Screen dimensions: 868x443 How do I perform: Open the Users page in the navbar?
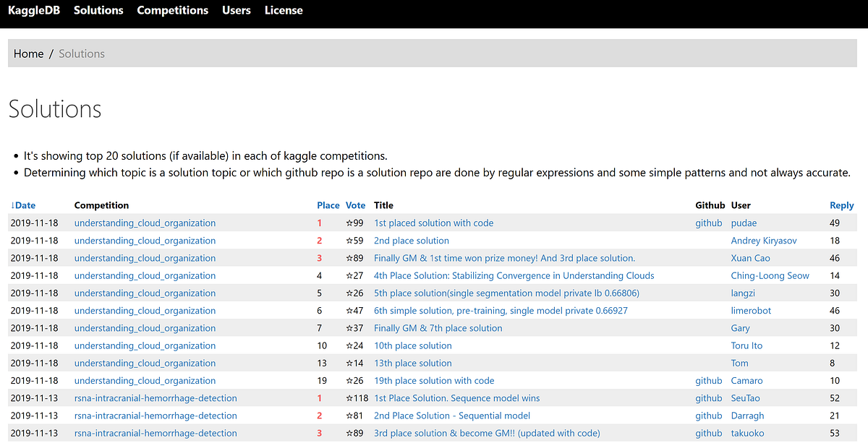(236, 10)
